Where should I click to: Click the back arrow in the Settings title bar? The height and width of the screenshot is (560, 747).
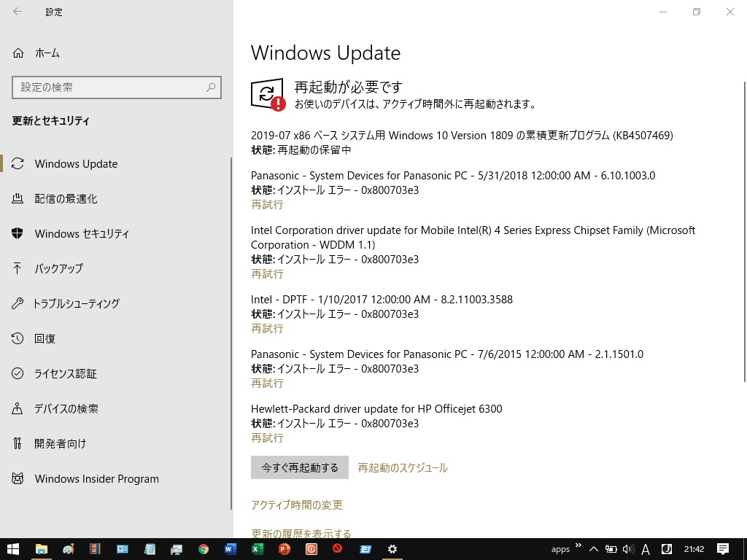(18, 12)
